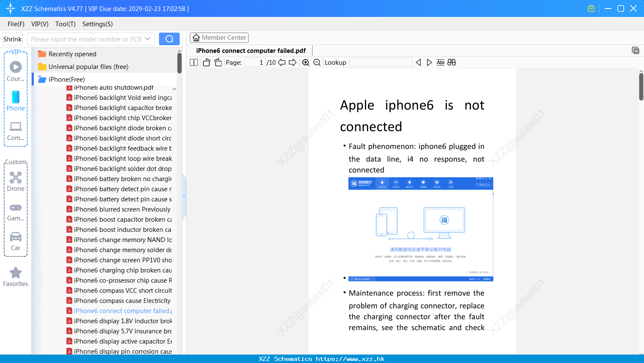Viewport: 644px width, 363px height.
Task: Toggle two-page view in PDF toolbar
Action: (x=194, y=63)
